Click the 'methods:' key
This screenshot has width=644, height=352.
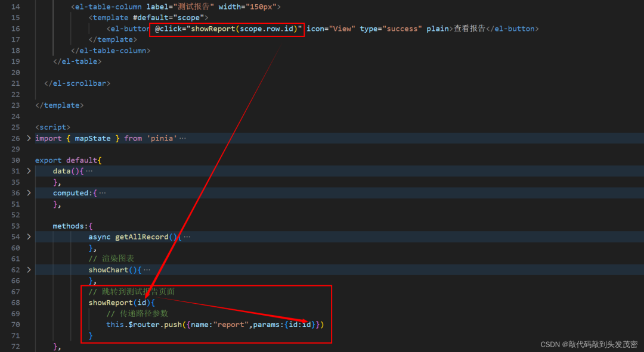click(70, 226)
